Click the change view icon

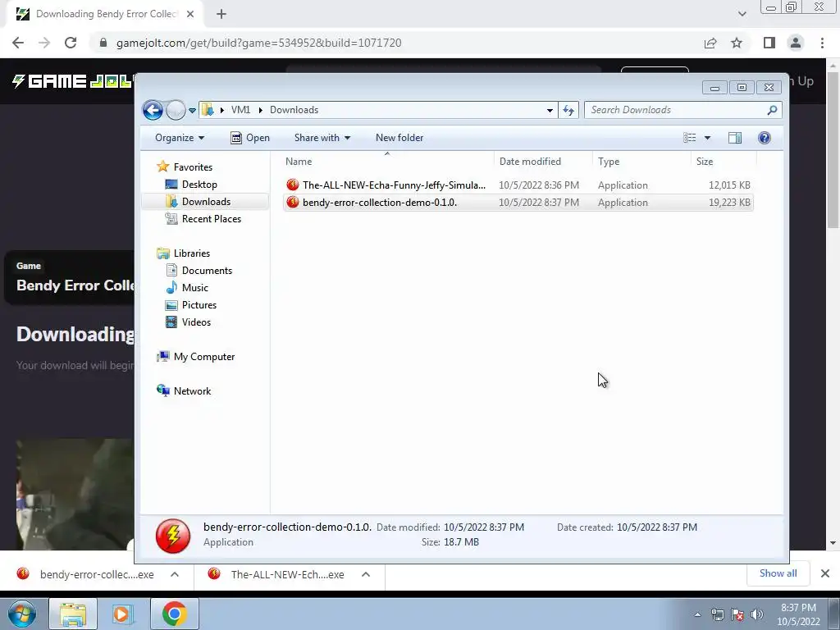689,138
